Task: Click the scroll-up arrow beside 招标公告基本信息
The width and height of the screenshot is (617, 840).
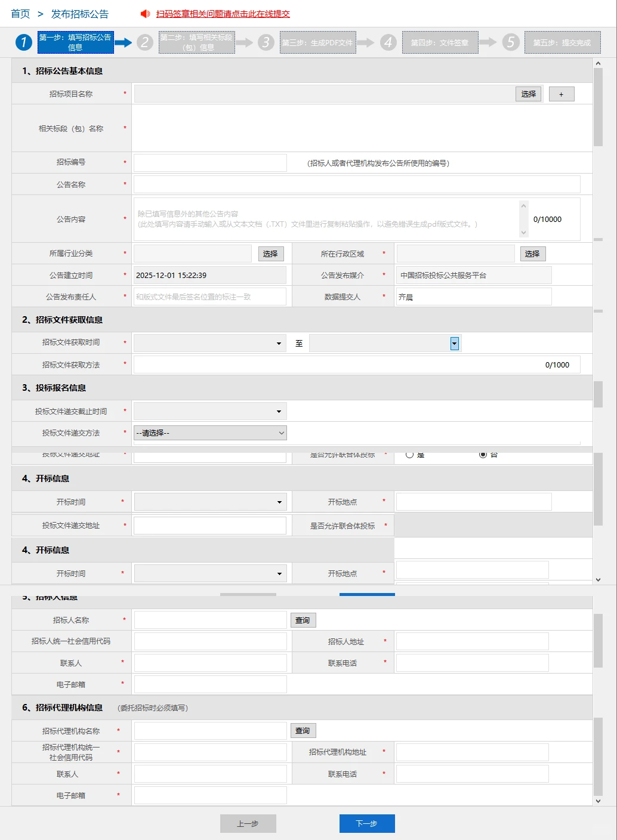Action: pyautogui.click(x=598, y=63)
